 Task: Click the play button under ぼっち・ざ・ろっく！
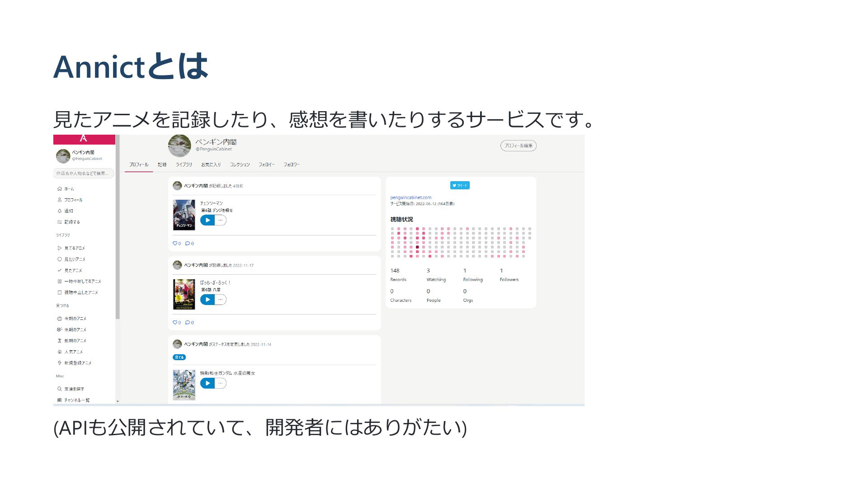coord(208,300)
